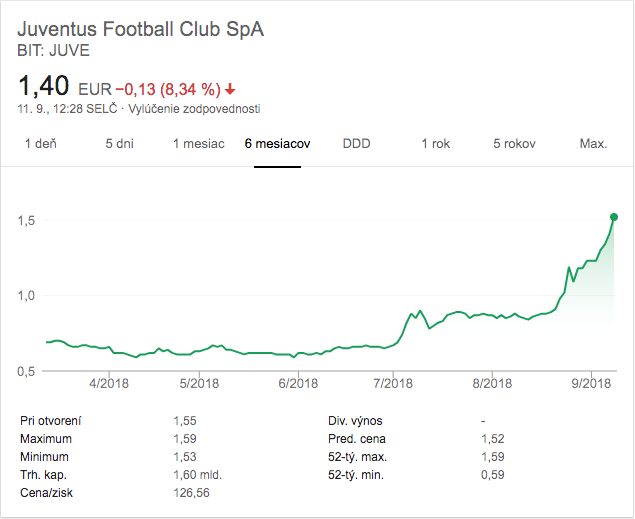635x519 pixels.
Task: Click the 'Trh. kap.' value 1,60 mld.
Action: [197, 474]
